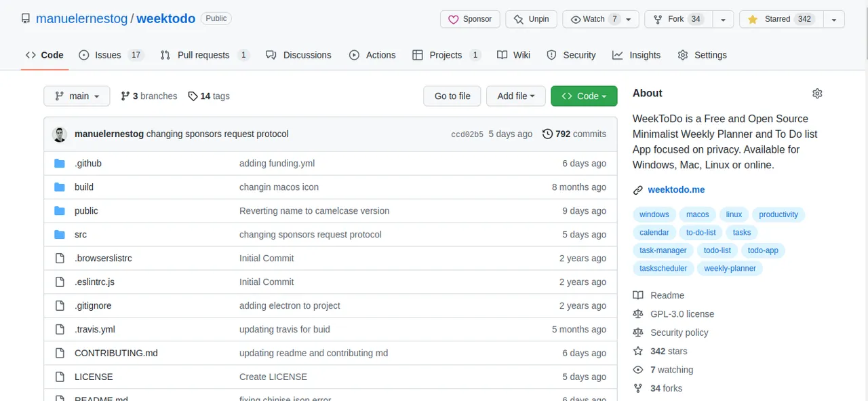Viewport: 868px width, 401px height.
Task: Open commit hash ccd02b5
Action: [x=467, y=134]
